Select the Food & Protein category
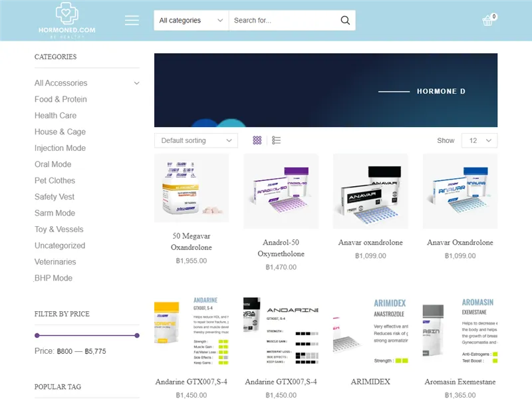This screenshot has height=399, width=532. point(61,99)
